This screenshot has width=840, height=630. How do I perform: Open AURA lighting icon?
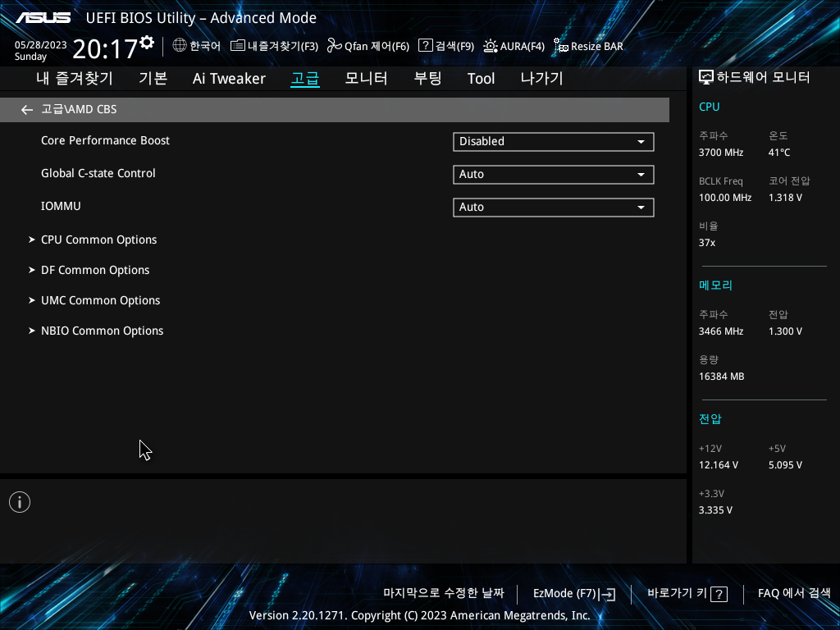[x=491, y=46]
